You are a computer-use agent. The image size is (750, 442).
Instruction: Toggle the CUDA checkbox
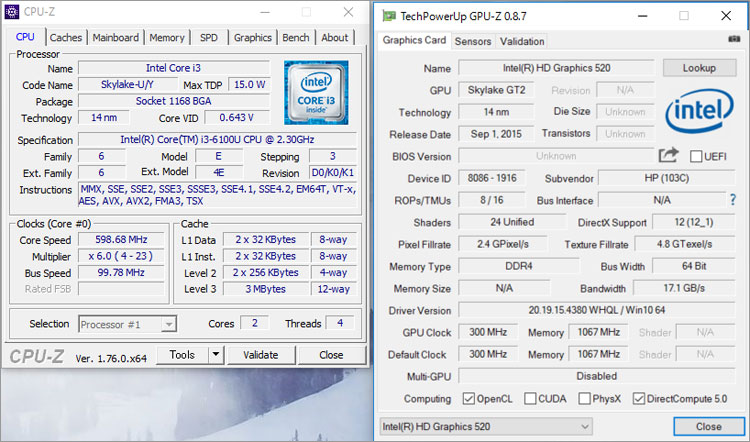(530, 398)
